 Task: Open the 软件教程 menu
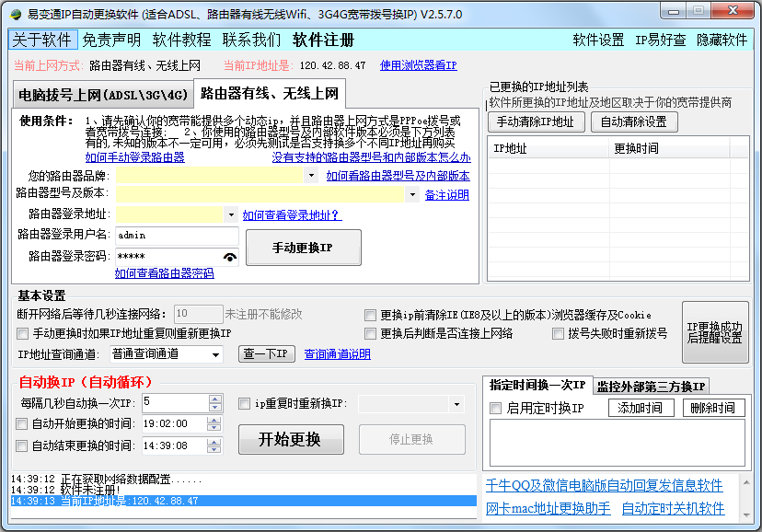point(181,40)
